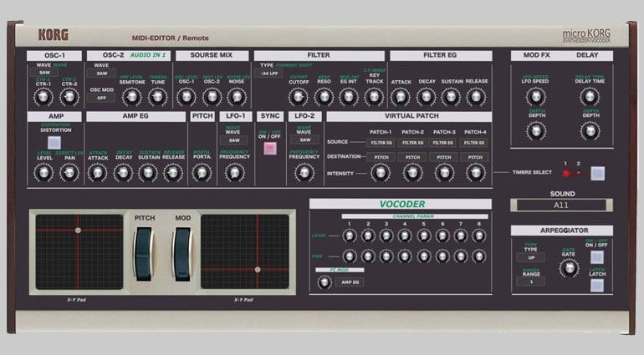Click the Mod FX LFO Speed knob
This screenshot has width=644, height=355.
(x=536, y=97)
